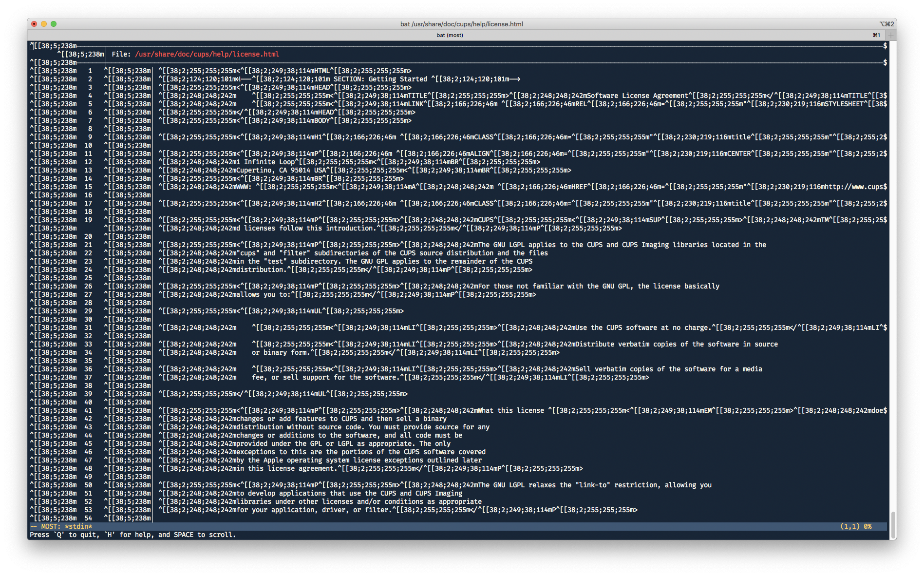Select line number 54 in the gutter
Viewport: 924px width, 576px height.
(x=89, y=518)
